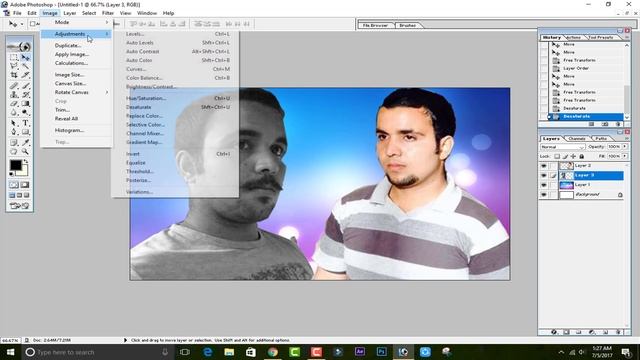The height and width of the screenshot is (360, 640).
Task: Toggle Lock image pixels option
Action: [x=565, y=156]
